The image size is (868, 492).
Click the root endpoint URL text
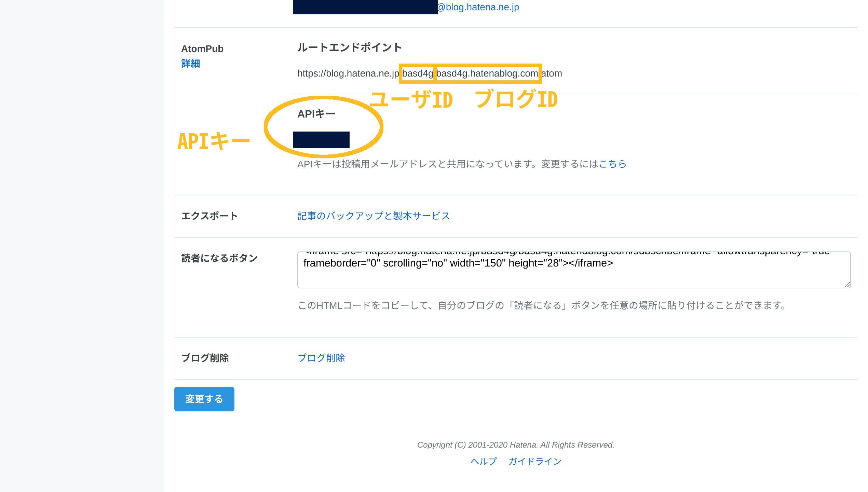click(430, 73)
